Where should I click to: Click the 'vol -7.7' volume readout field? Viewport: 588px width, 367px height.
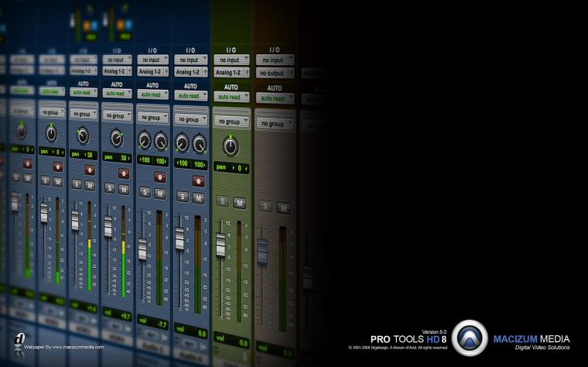point(153,323)
